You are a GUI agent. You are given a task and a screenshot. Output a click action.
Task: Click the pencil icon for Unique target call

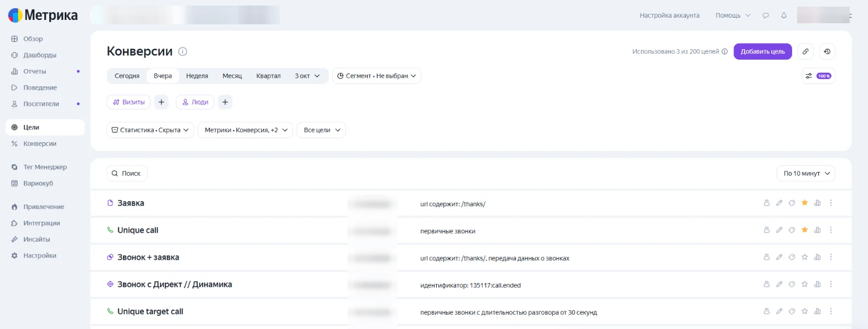(779, 311)
